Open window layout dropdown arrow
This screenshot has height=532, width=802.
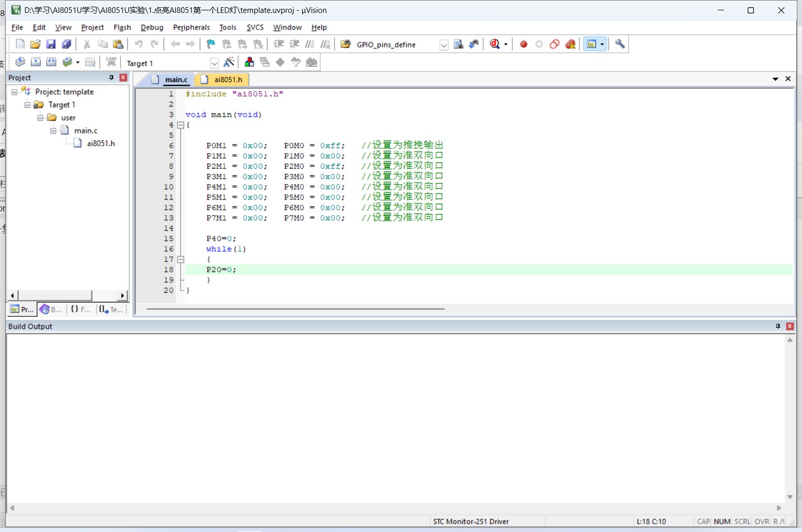pos(602,44)
